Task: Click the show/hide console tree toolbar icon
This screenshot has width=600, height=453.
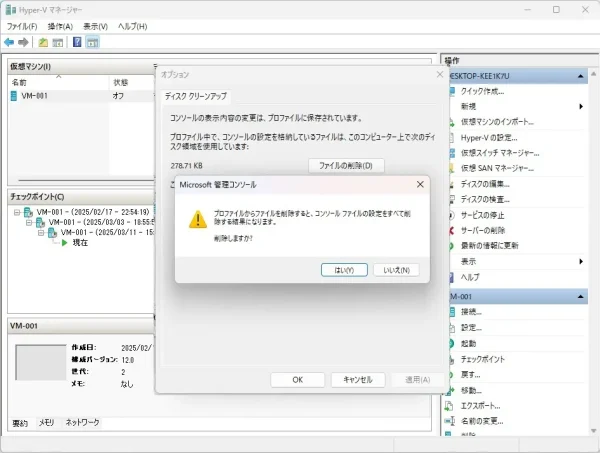Action: pos(57,42)
